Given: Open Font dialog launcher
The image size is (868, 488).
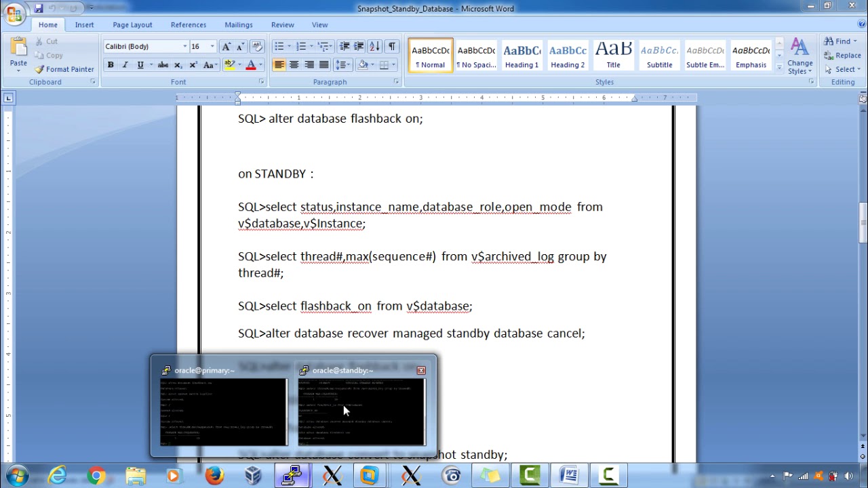Looking at the screenshot, I should [261, 82].
